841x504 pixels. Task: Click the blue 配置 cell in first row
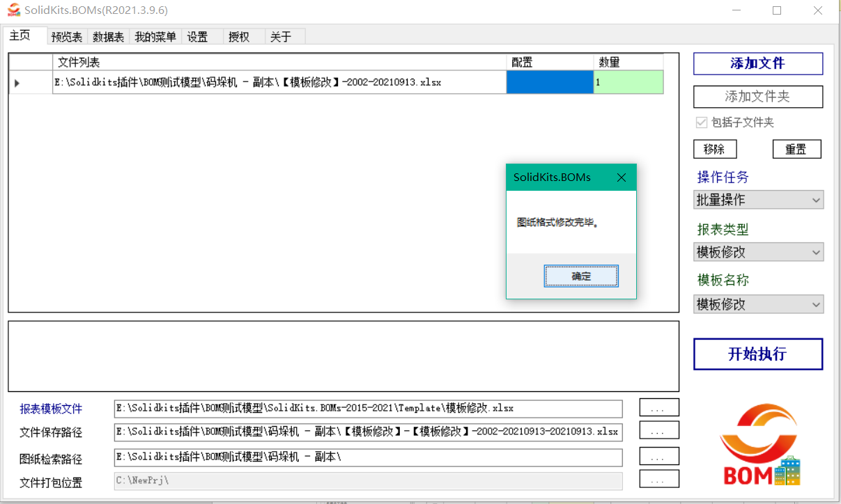pyautogui.click(x=550, y=83)
